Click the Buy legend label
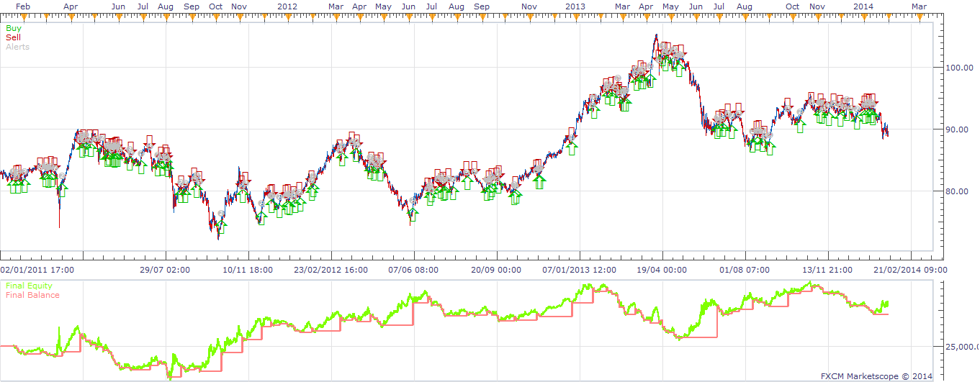980x382 pixels. click(x=13, y=28)
